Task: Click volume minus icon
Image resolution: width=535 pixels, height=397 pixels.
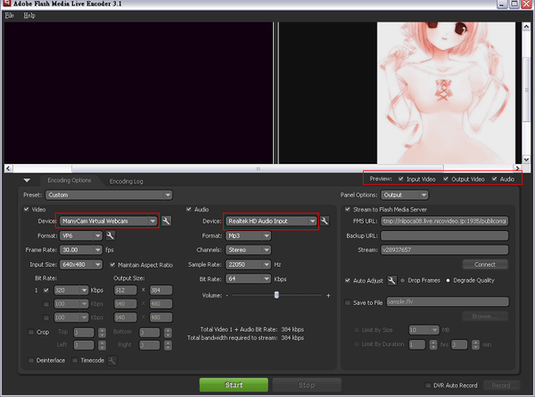Action: (x=227, y=295)
